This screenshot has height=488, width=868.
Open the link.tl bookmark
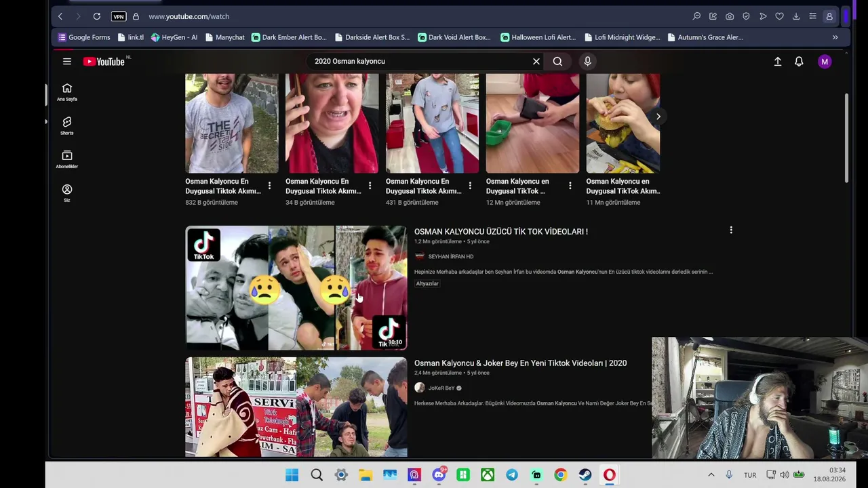click(131, 37)
